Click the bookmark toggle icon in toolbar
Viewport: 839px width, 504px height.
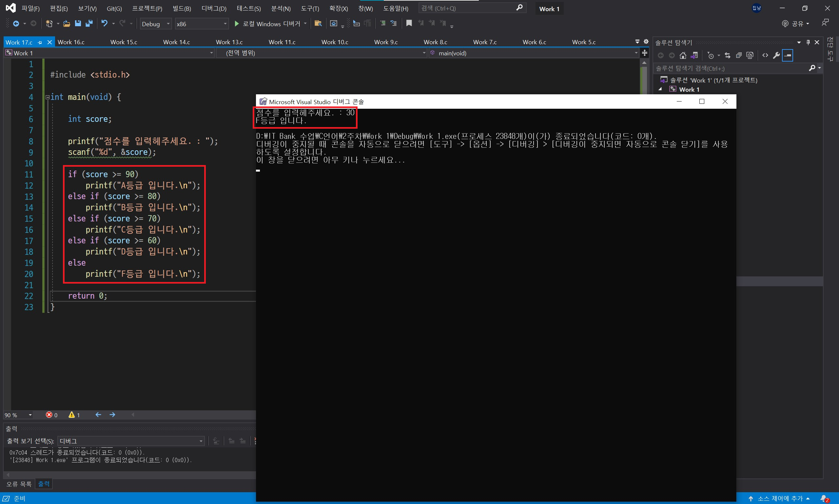(409, 24)
